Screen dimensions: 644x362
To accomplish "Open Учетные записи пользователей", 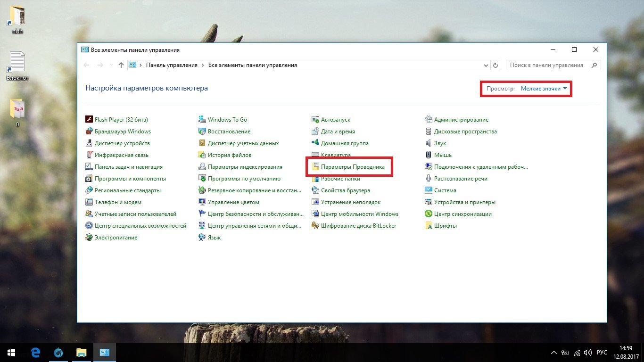I will pyautogui.click(x=135, y=214).
